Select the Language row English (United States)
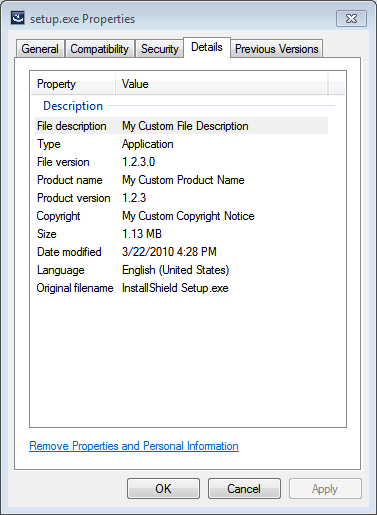This screenshot has height=515, width=377. pyautogui.click(x=181, y=270)
